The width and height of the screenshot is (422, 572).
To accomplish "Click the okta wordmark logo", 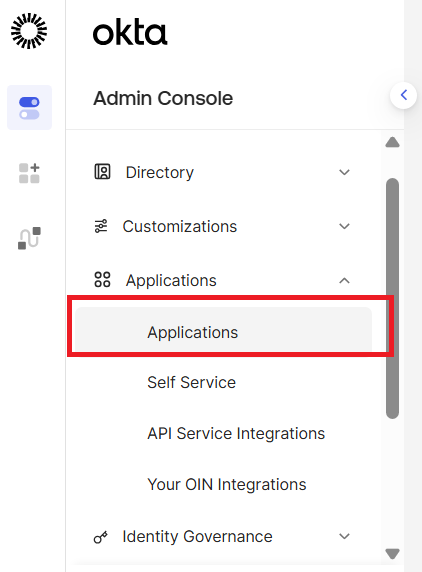I will point(130,33).
